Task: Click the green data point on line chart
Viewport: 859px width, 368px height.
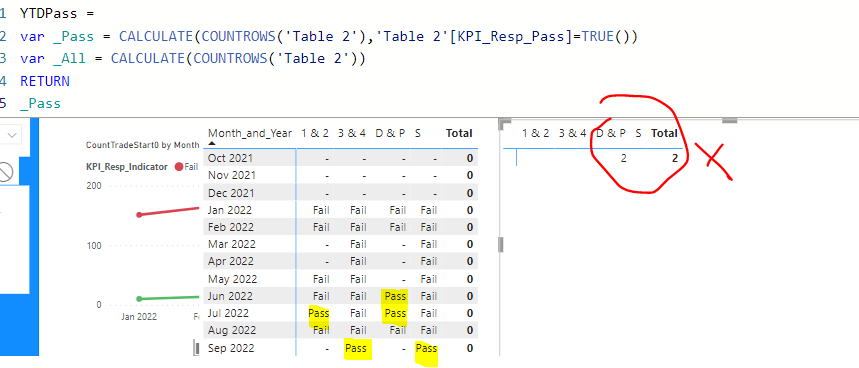Action: pos(139,298)
